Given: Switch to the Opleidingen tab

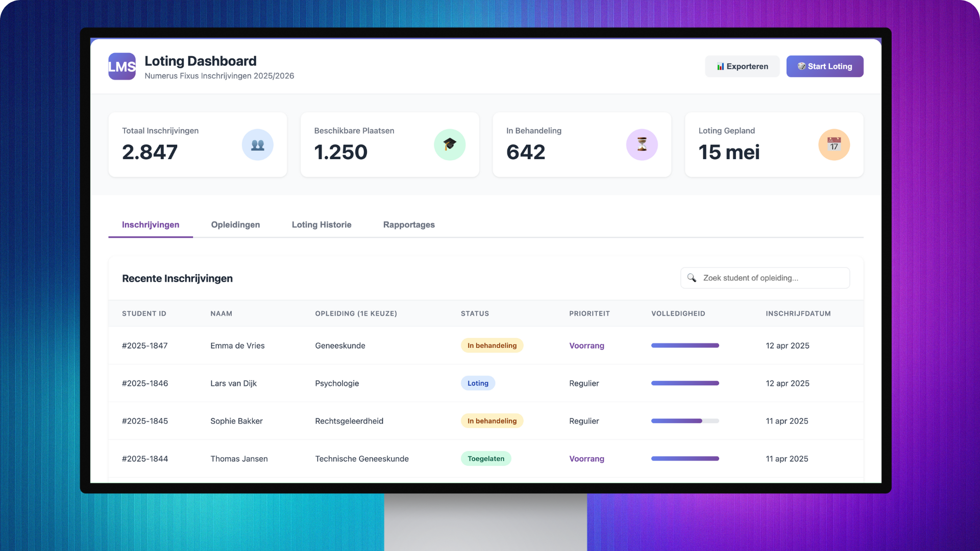Looking at the screenshot, I should tap(235, 225).
